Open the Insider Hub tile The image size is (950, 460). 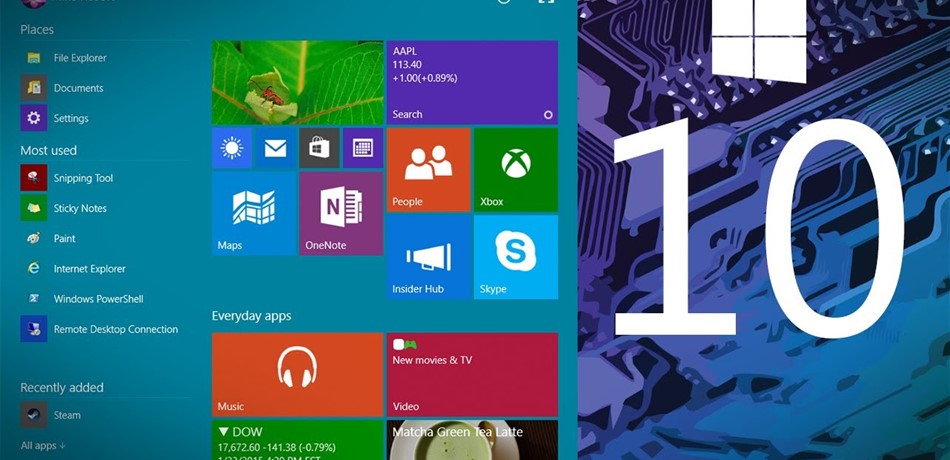pyautogui.click(x=428, y=257)
